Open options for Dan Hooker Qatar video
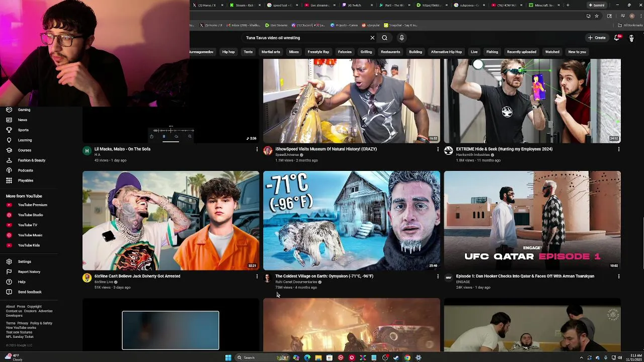644x362 pixels. tap(618, 276)
